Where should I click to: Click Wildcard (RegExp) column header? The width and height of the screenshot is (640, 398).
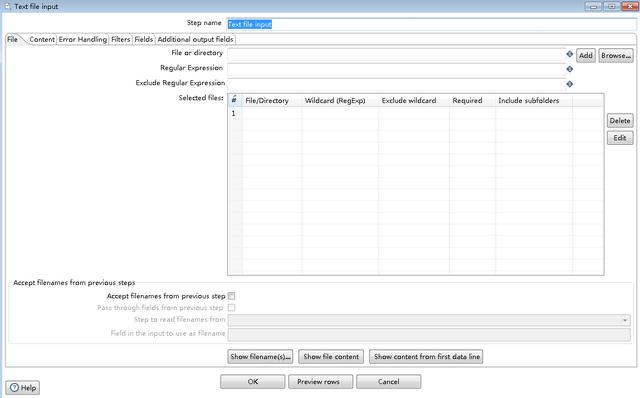point(340,100)
